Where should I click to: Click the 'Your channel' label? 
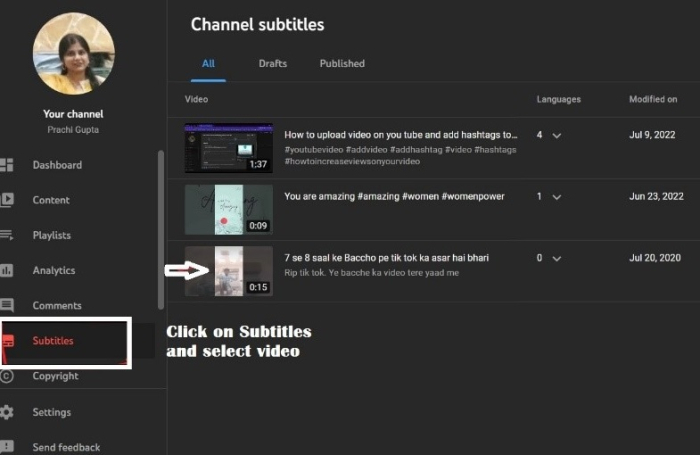[x=73, y=114]
